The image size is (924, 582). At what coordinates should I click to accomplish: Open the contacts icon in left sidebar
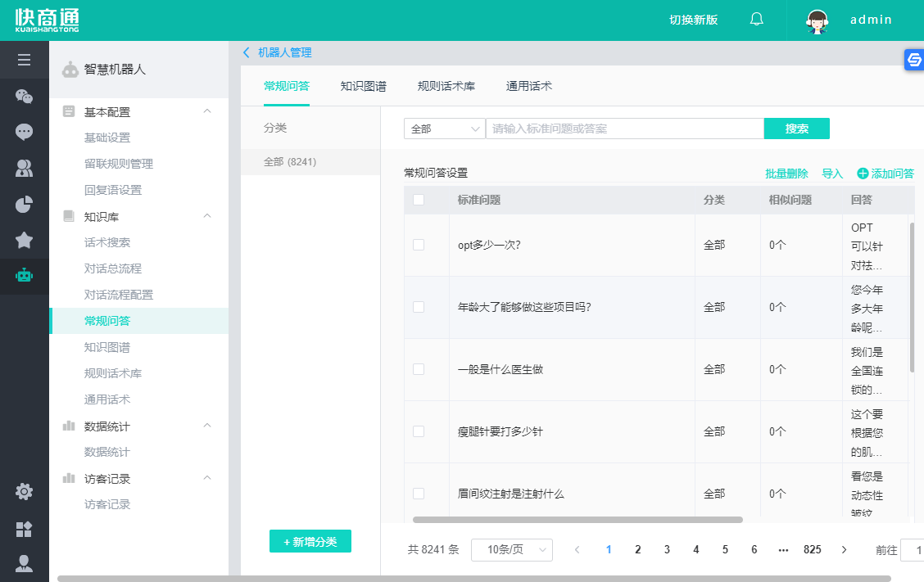(25, 168)
